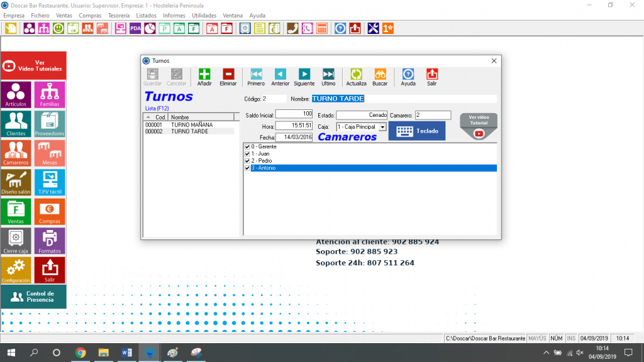Open Configuración from the sidebar
644x362 pixels.
(16, 270)
